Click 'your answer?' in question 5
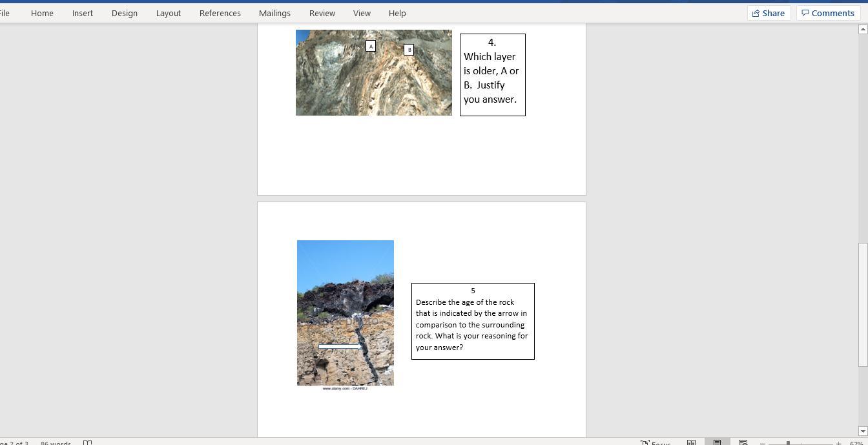868x445 pixels. pyautogui.click(x=439, y=347)
